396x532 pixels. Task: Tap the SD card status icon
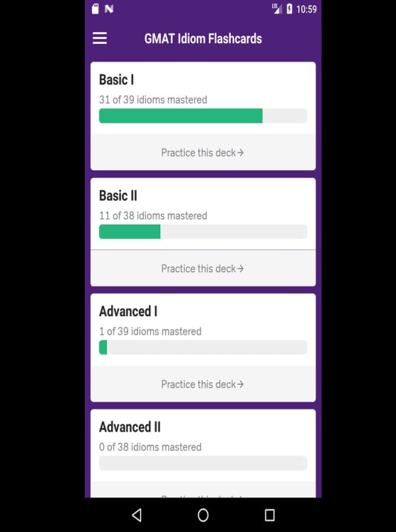click(95, 9)
